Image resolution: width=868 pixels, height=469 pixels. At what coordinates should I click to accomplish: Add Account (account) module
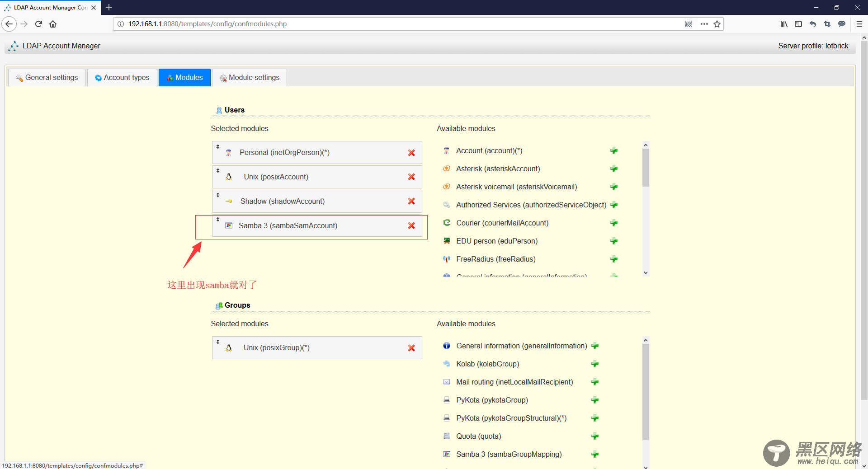pyautogui.click(x=614, y=151)
